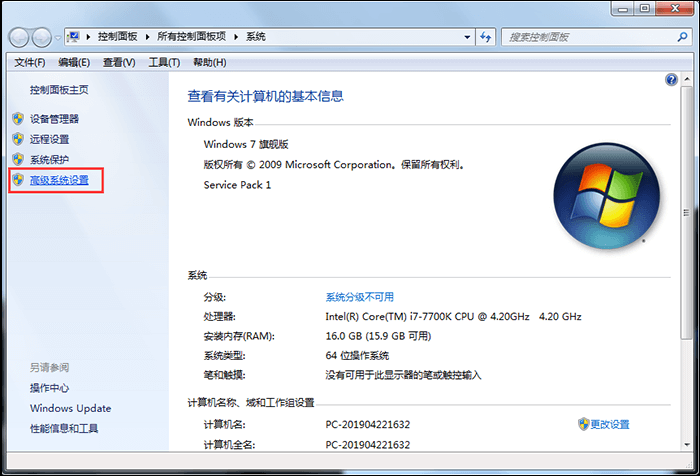
Task: Expand the arrow before 控制面板 breadcrumb
Action: tap(88, 37)
